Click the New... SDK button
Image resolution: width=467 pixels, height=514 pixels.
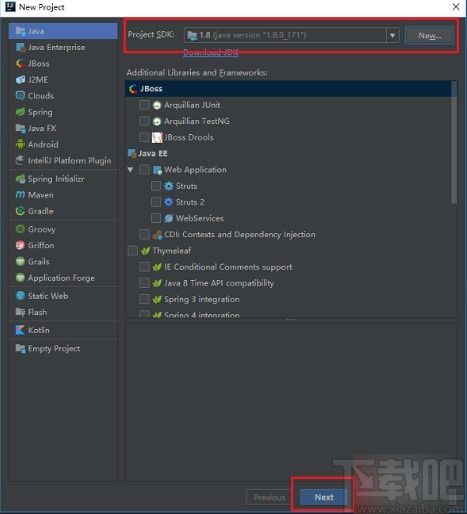pos(429,36)
